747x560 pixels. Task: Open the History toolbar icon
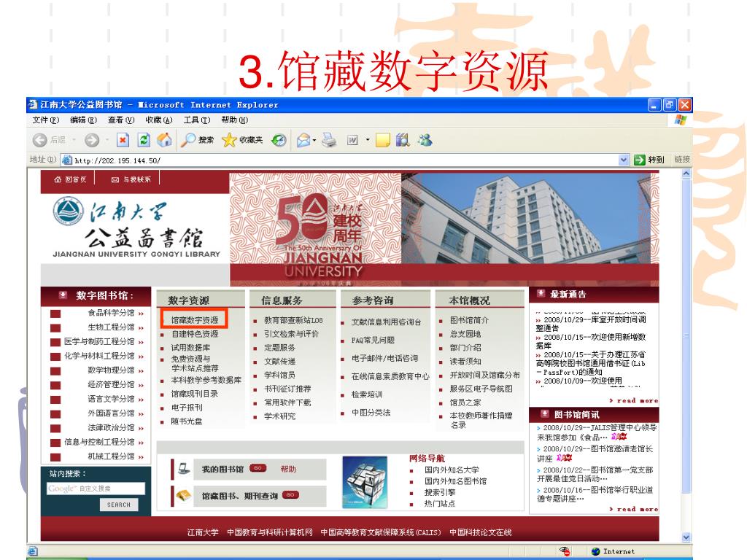(279, 140)
